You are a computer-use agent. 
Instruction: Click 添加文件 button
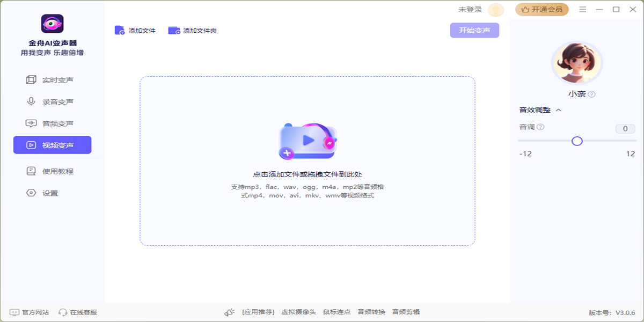(x=135, y=31)
